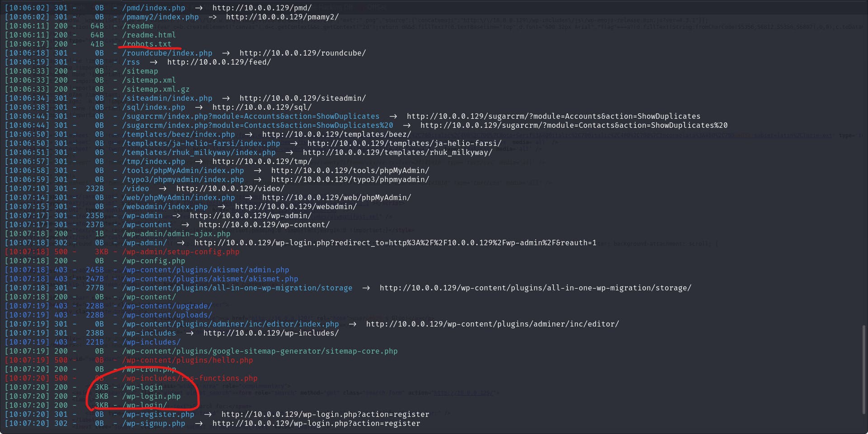
Task: Click the /wp-config.php path
Action: pyautogui.click(x=154, y=261)
